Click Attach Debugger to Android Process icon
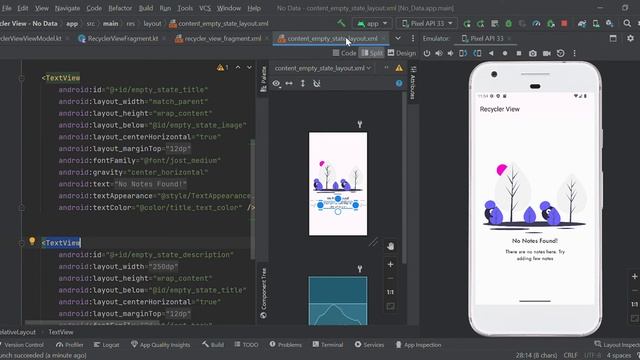This screenshot has height=360, width=640. coord(551,24)
